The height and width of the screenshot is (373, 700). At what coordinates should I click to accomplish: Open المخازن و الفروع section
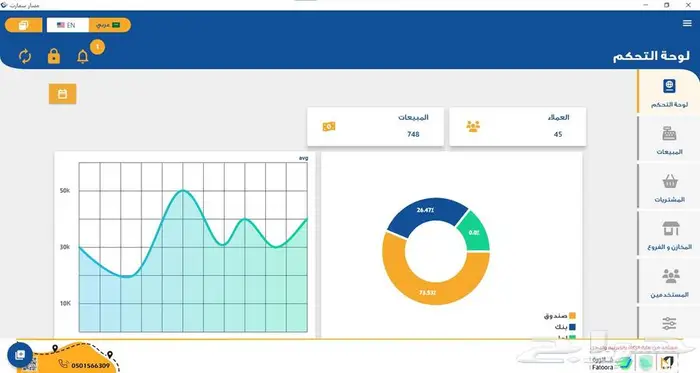coord(669,235)
